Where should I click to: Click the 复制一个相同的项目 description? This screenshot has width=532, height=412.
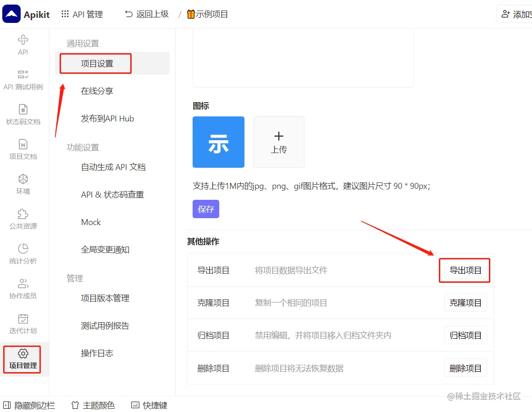pyautogui.click(x=291, y=303)
